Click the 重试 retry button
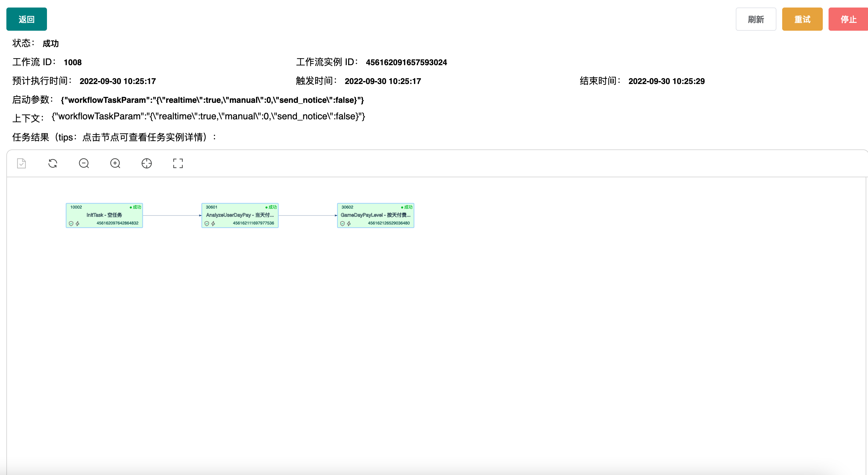 802,19
